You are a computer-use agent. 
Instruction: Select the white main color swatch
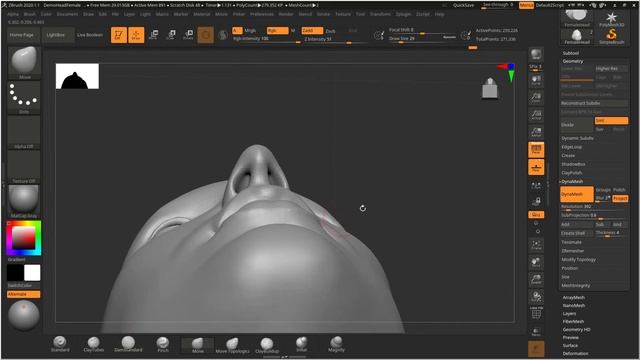[x=32, y=273]
